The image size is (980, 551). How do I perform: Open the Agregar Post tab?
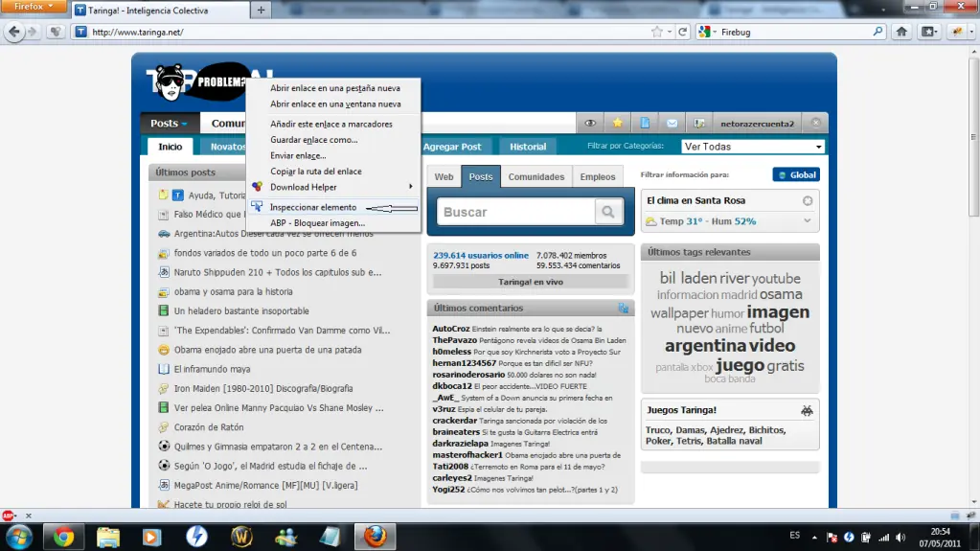click(x=452, y=147)
